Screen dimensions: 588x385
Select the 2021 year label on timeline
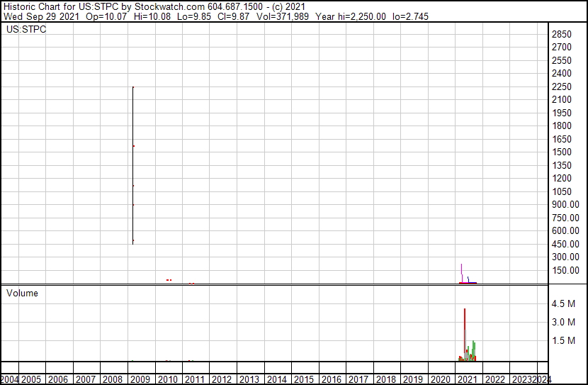point(468,379)
